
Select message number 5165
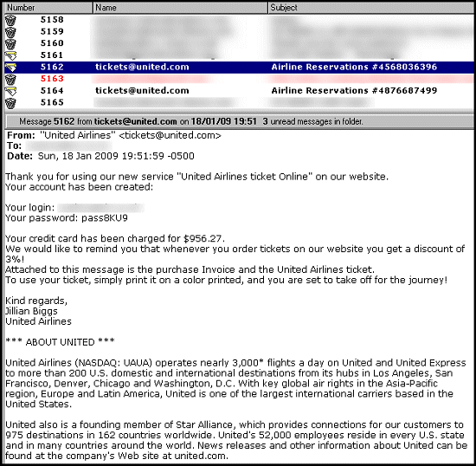click(x=52, y=103)
